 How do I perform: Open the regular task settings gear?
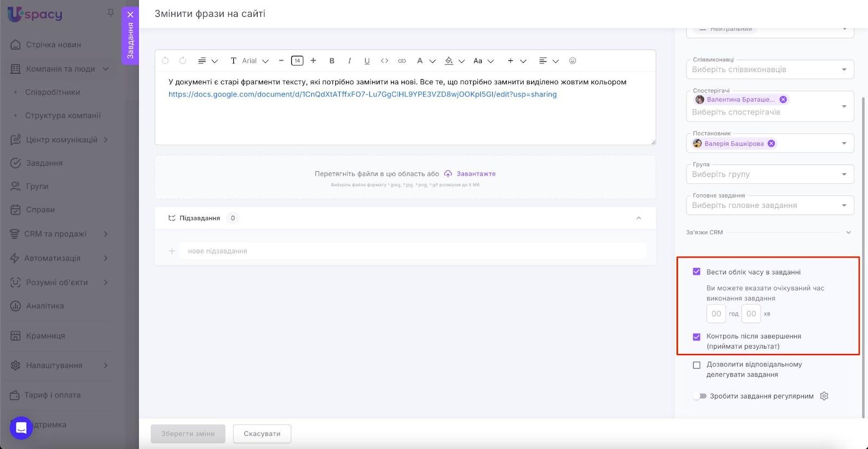point(824,396)
